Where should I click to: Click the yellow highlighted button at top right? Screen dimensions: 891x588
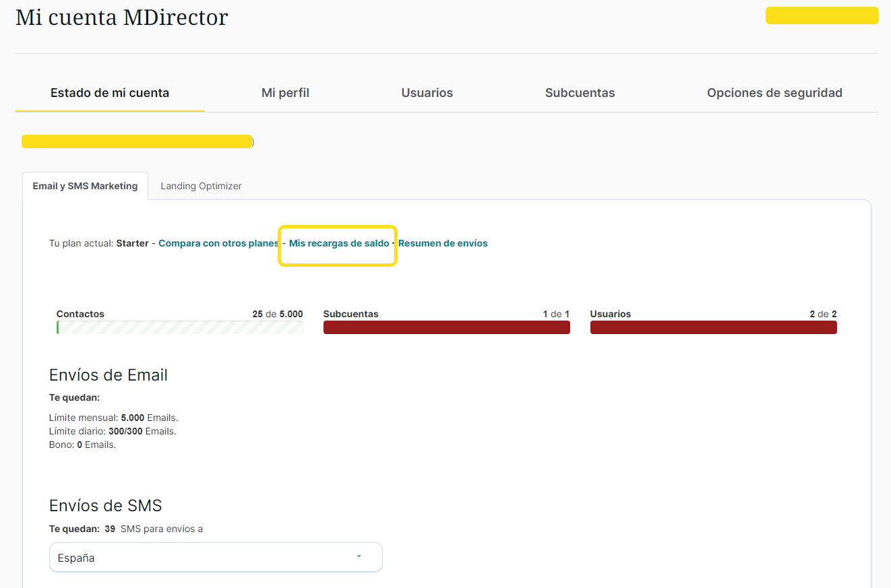(x=822, y=15)
